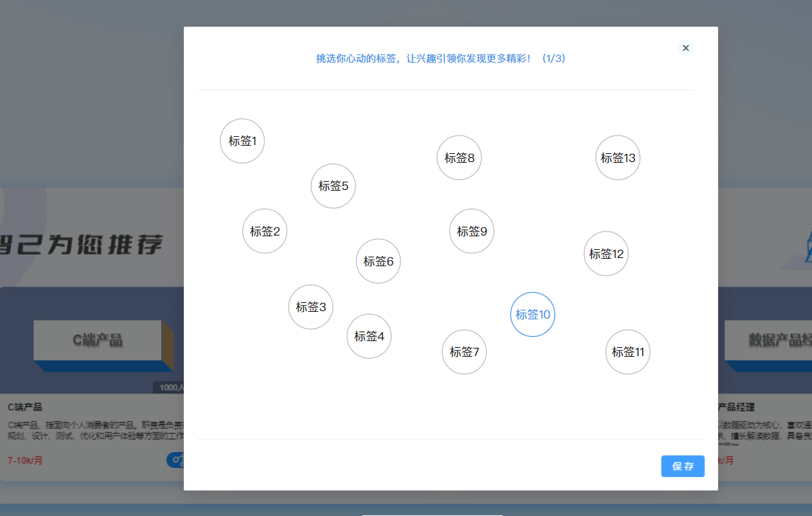812x516 pixels.
Task: Pick the 标签13 tag bubble
Action: pos(618,158)
